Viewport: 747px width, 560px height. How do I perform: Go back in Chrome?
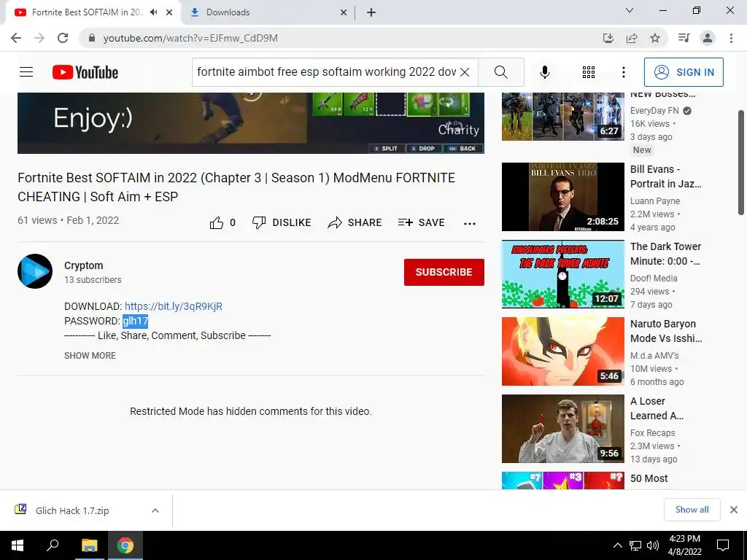(x=16, y=38)
